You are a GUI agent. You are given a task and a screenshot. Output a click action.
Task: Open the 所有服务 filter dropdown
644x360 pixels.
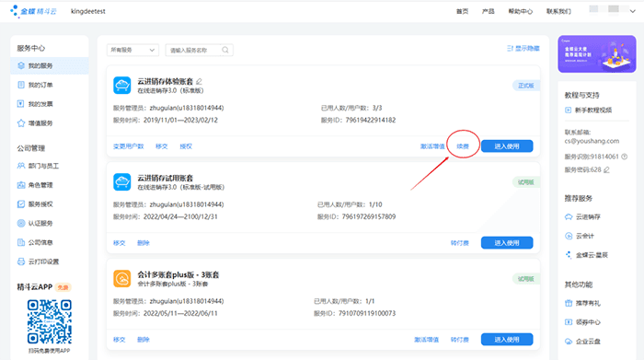pos(132,50)
